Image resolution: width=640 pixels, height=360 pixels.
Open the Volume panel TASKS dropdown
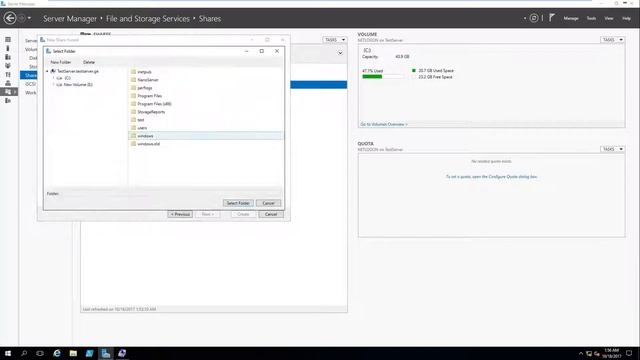click(x=612, y=40)
